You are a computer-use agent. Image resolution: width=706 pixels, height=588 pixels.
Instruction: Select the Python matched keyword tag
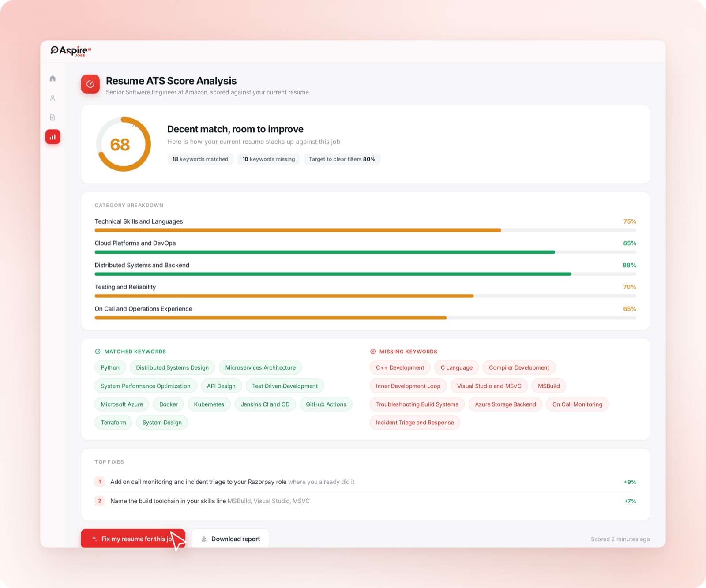pos(110,367)
